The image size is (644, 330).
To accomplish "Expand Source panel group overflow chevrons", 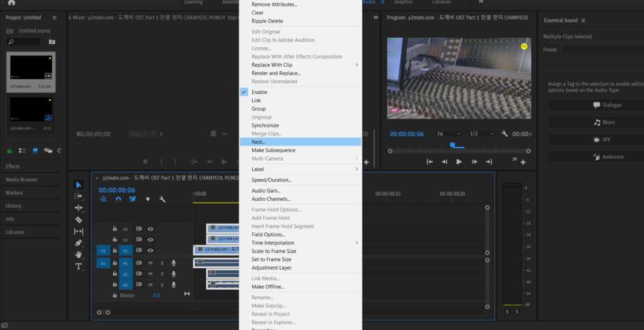I will (375, 18).
